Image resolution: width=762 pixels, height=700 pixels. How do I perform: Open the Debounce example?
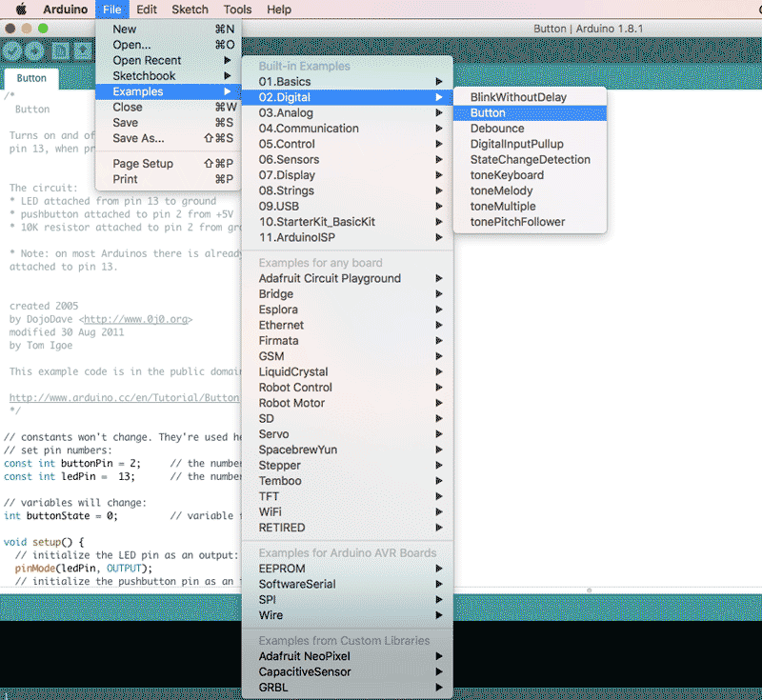tap(530, 129)
